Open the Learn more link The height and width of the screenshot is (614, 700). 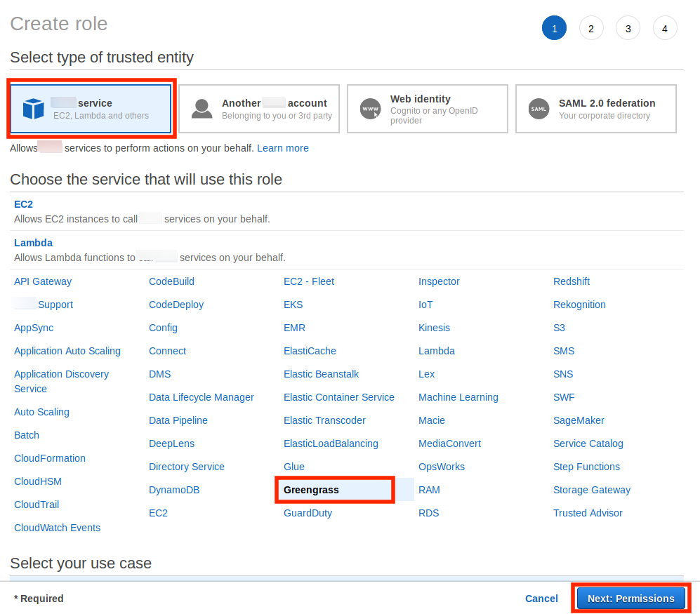(x=282, y=148)
